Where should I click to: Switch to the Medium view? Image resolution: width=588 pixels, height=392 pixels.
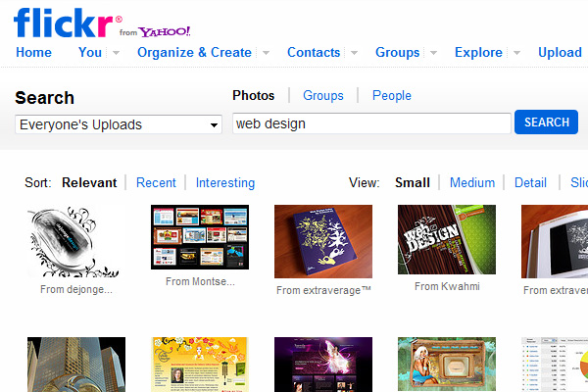click(x=472, y=182)
